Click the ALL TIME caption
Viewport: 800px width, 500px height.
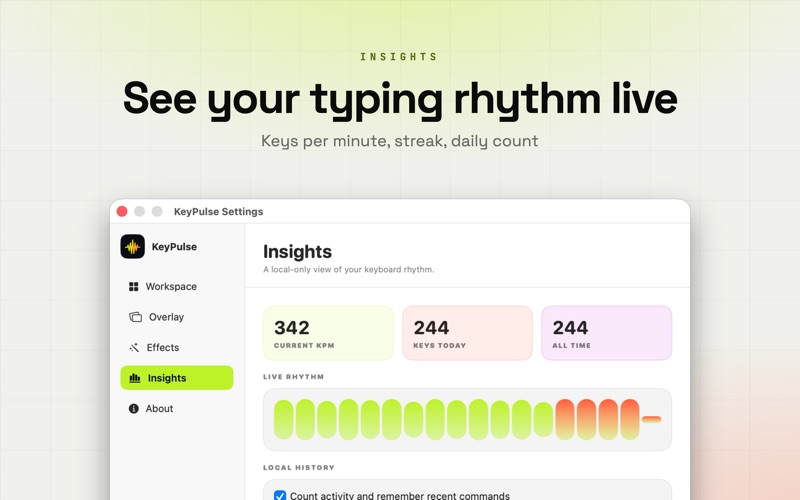click(x=571, y=345)
